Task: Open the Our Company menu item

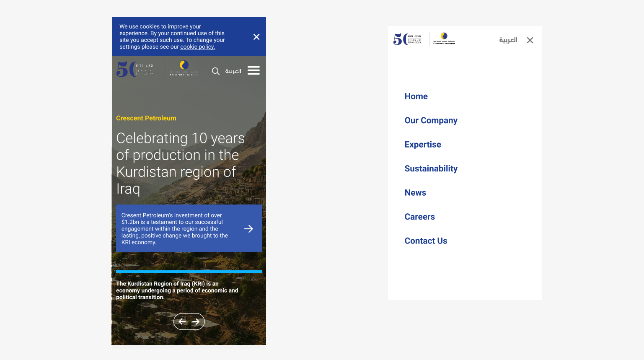Action: tap(431, 121)
